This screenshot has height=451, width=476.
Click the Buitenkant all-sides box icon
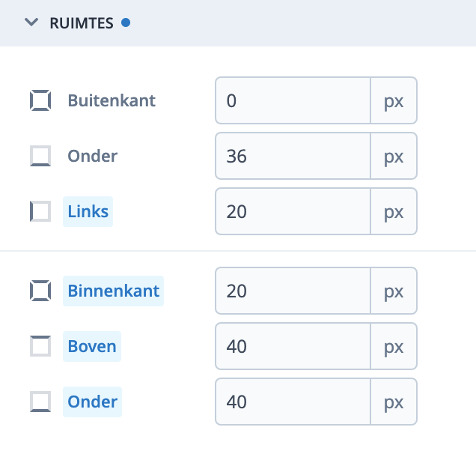point(40,100)
